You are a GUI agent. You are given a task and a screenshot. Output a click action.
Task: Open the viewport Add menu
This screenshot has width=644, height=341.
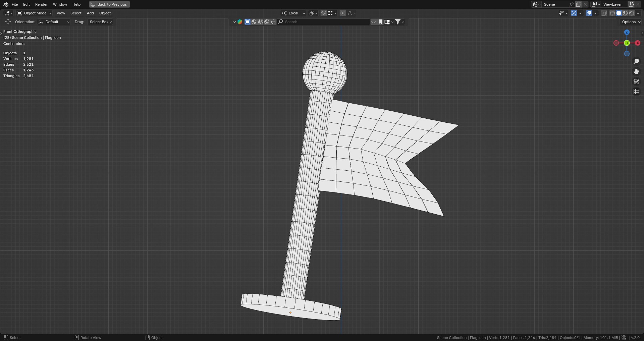90,13
